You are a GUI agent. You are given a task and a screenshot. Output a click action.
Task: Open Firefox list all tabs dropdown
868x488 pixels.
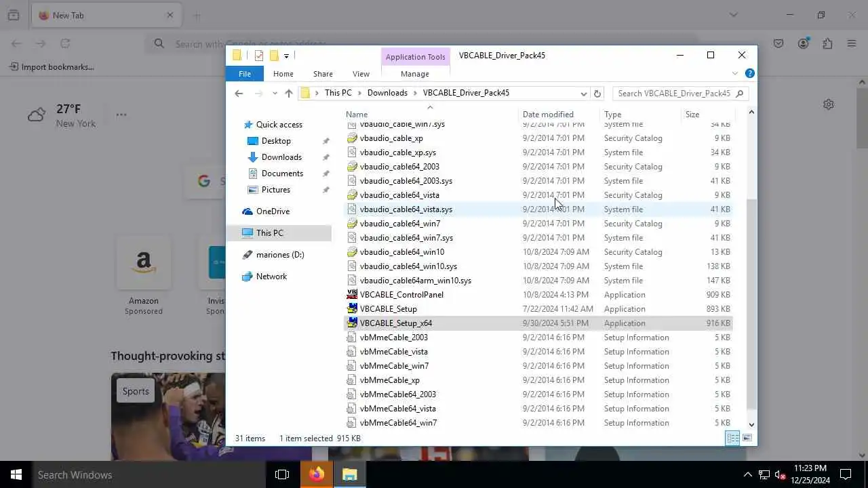pos(733,15)
